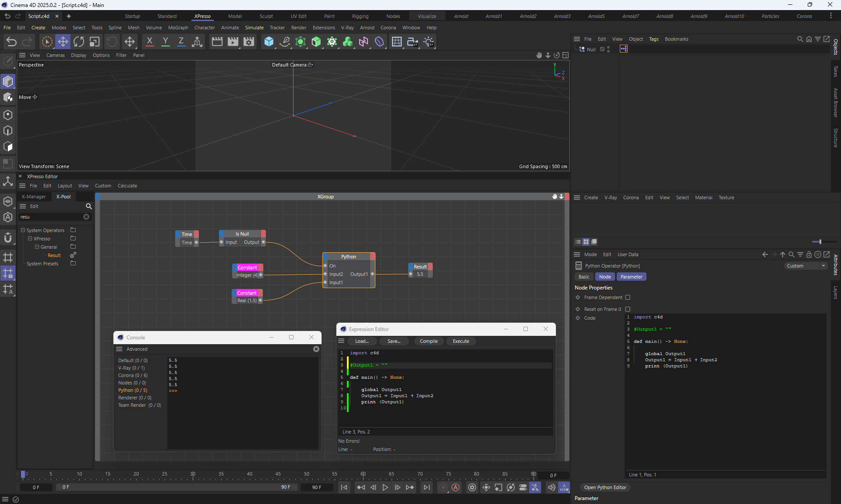Click the Play Forwards button in the timeline

pos(385,487)
